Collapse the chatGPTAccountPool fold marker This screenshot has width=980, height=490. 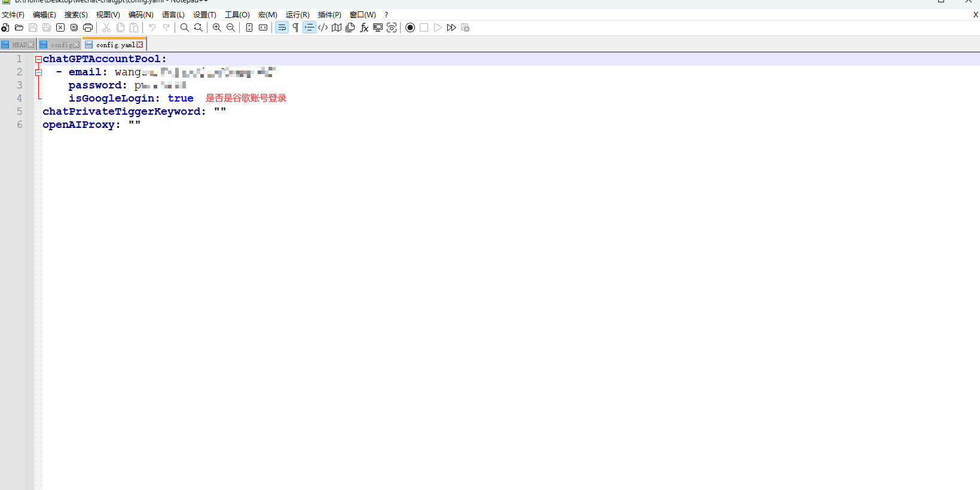click(38, 59)
